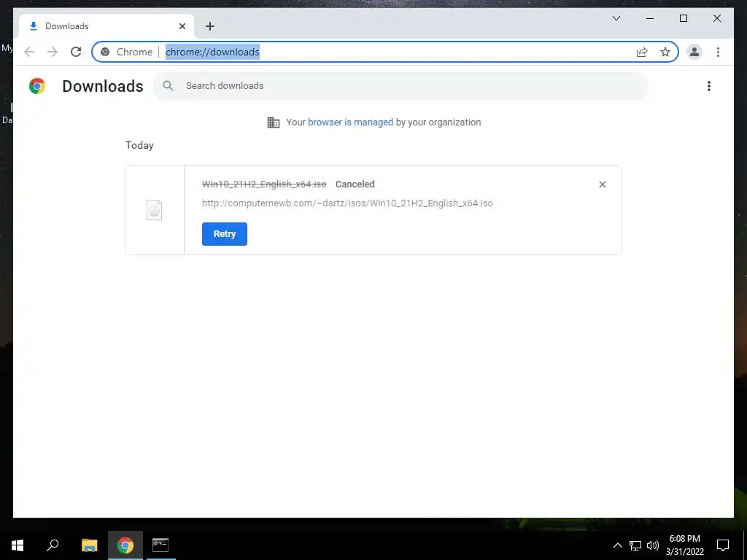Open the notification action center
Screen dimensions: 747x560
[x=723, y=545]
